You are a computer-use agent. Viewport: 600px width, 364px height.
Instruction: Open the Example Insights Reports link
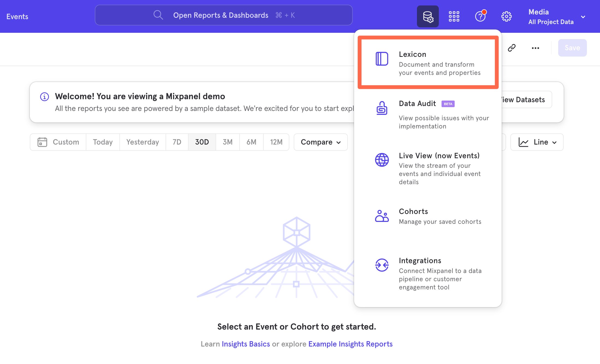(x=350, y=344)
